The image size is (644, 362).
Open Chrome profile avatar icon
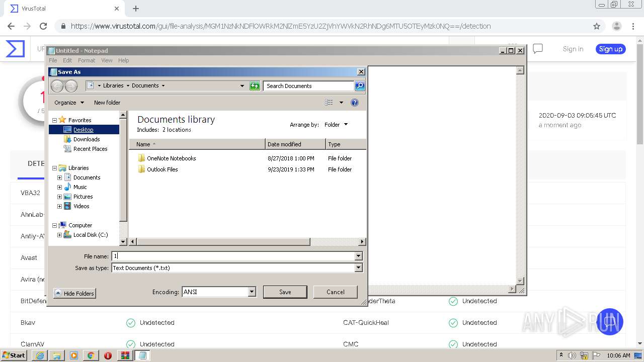click(x=616, y=26)
